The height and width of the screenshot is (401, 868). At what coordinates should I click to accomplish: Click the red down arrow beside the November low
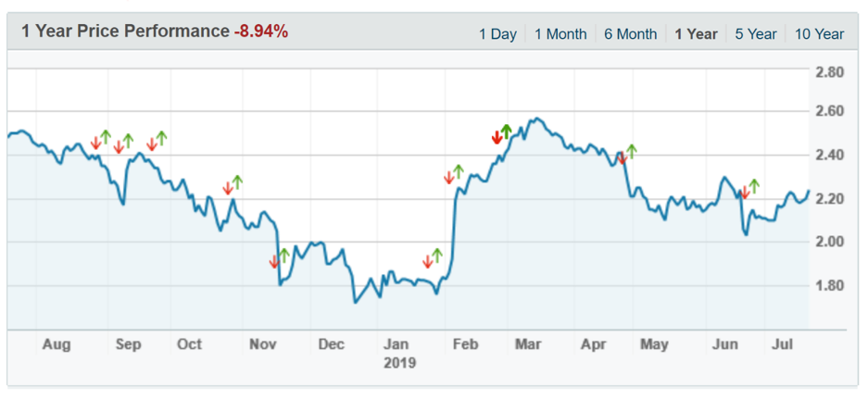pos(274,262)
